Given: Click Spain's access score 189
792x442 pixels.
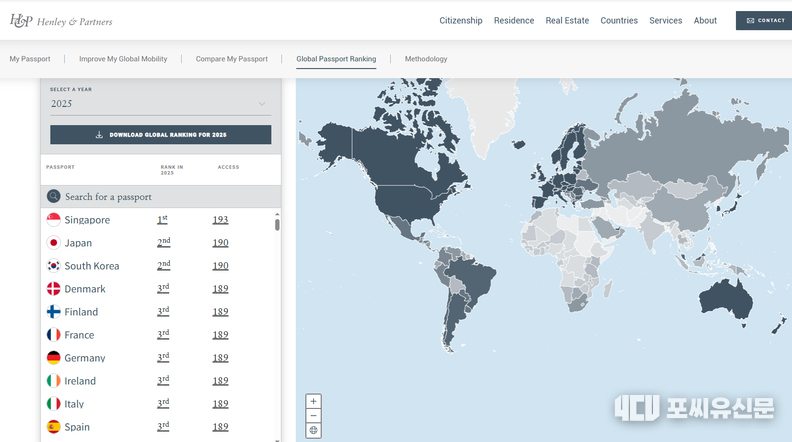Looking at the screenshot, I should click(220, 427).
